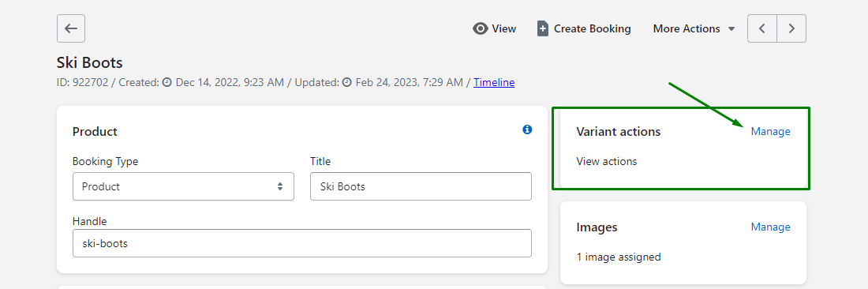The image size is (868, 289).
Task: Click Manage in Variant actions card
Action: (x=771, y=132)
